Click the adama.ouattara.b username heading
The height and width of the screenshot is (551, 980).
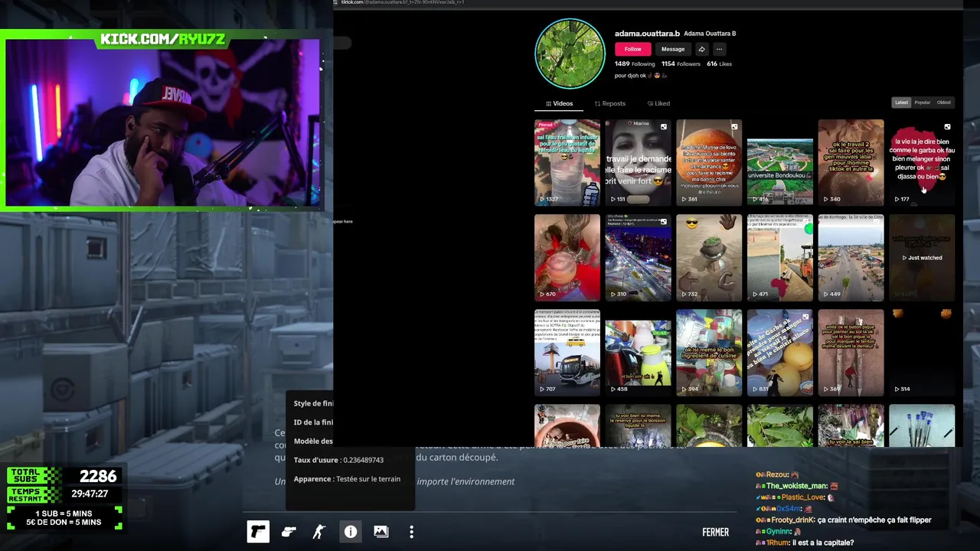[647, 34]
